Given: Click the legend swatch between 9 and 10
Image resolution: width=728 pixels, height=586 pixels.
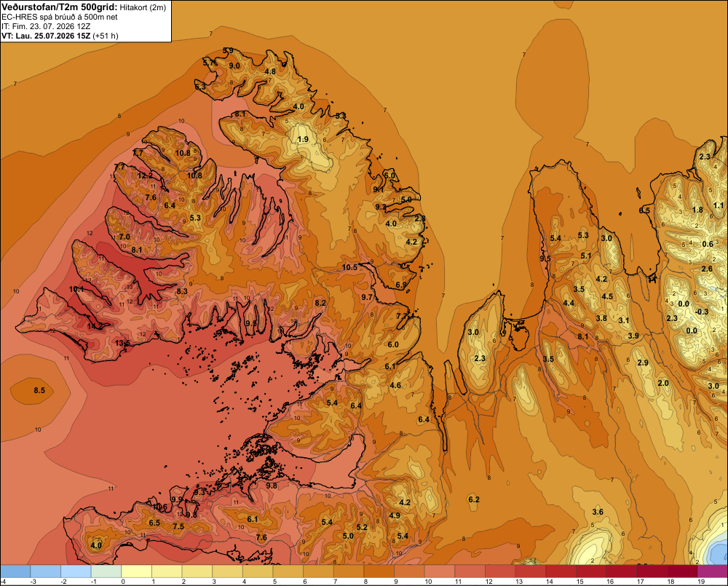Looking at the screenshot, I should [409, 571].
